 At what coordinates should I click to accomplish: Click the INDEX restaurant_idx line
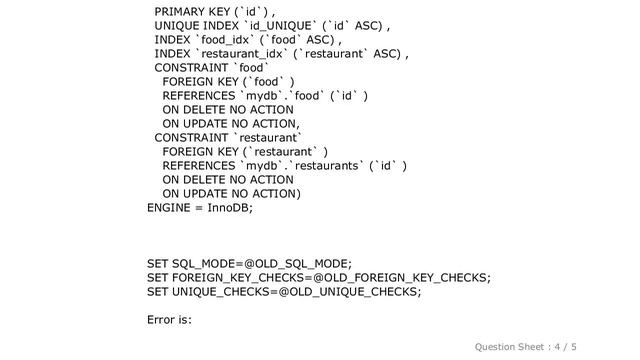click(282, 54)
